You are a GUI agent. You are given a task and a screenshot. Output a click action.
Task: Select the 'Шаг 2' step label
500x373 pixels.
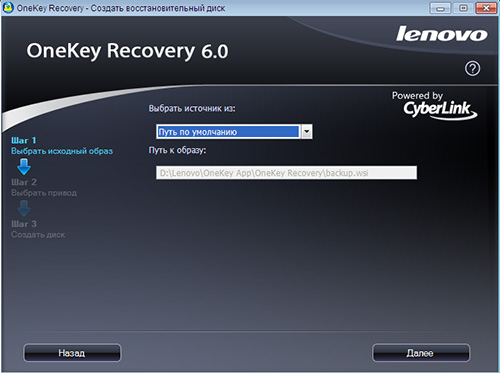coord(24,182)
